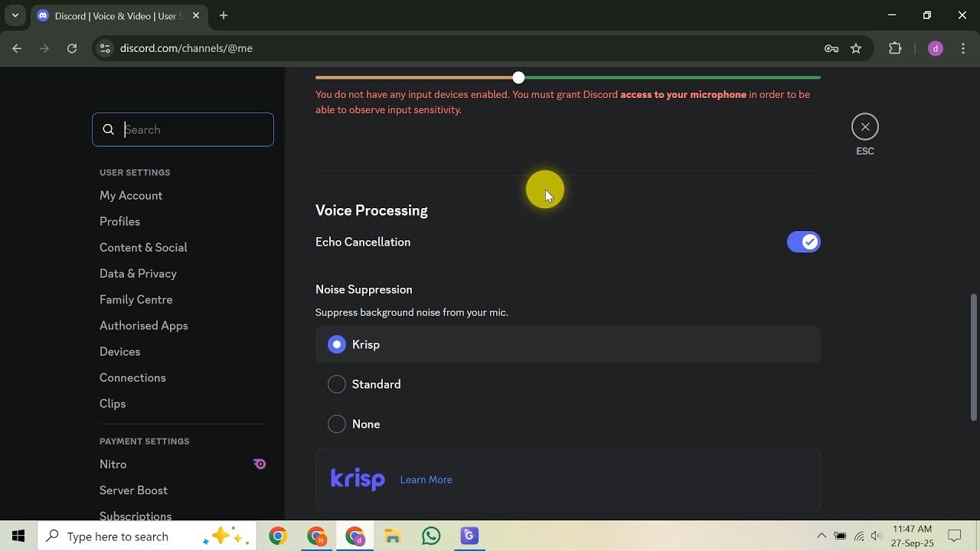Open the active Chrome taskbar icon with purple badge

pos(354,536)
